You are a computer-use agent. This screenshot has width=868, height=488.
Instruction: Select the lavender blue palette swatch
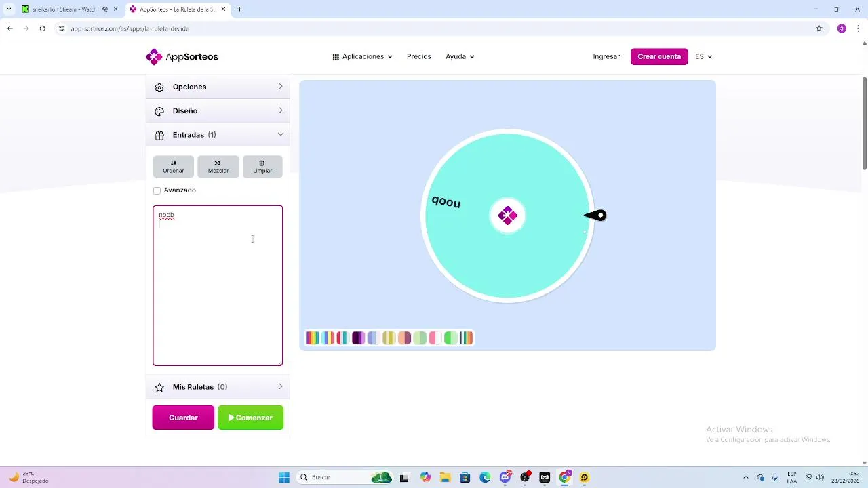[374, 338]
